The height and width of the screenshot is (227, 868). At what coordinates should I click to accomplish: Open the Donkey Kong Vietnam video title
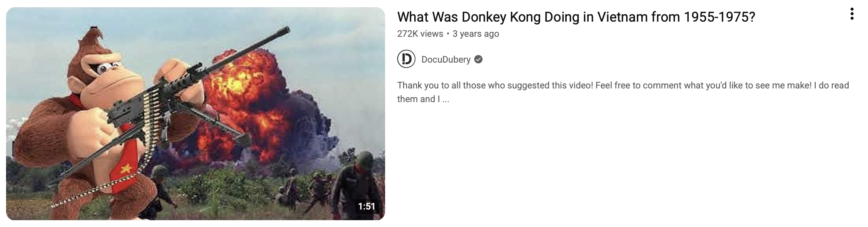[x=576, y=17]
